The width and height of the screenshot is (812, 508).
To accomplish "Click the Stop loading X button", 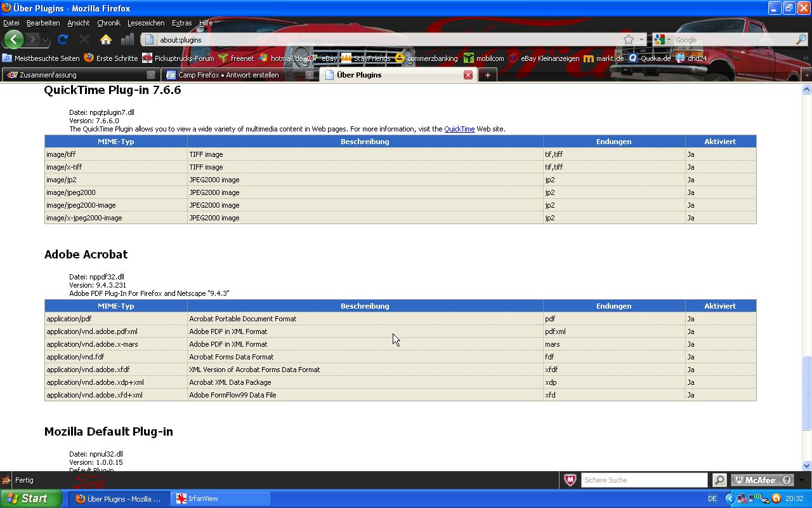I will coord(84,39).
